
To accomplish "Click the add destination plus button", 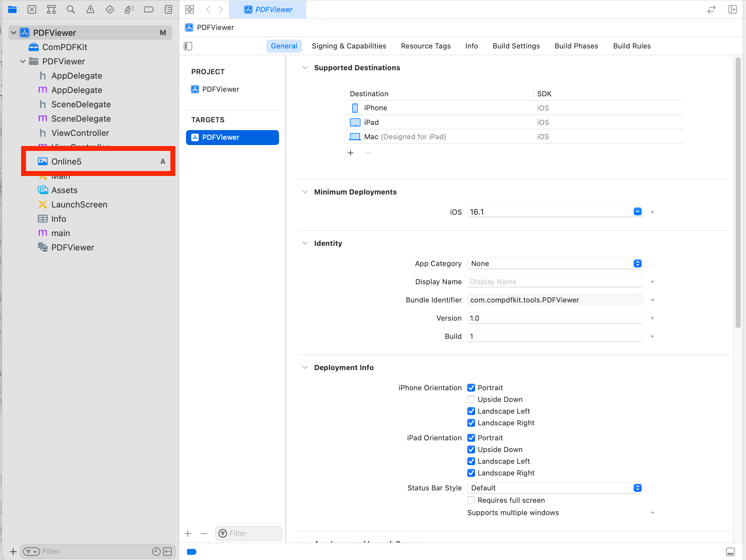I will point(351,152).
